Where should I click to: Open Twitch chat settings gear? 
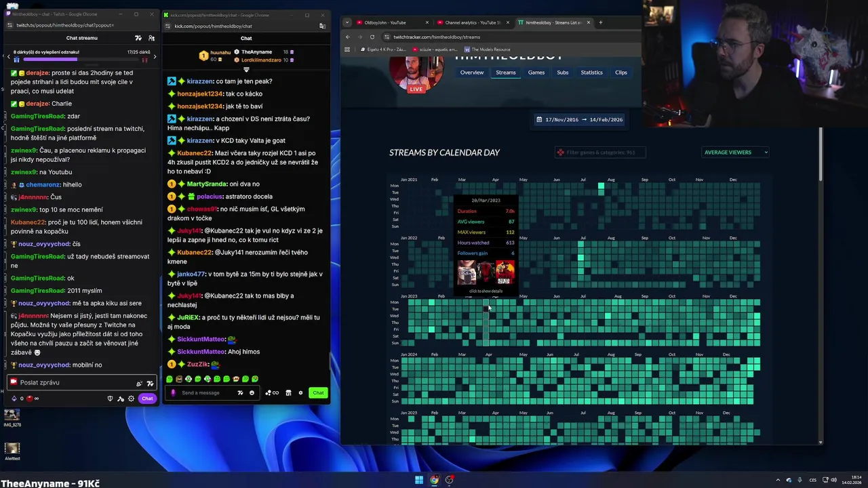[x=131, y=399]
